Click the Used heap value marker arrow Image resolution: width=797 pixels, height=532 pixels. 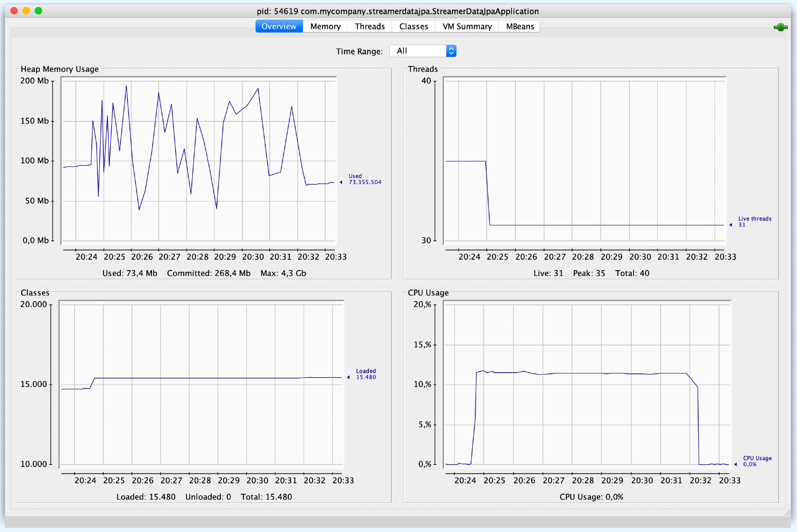[x=341, y=182]
